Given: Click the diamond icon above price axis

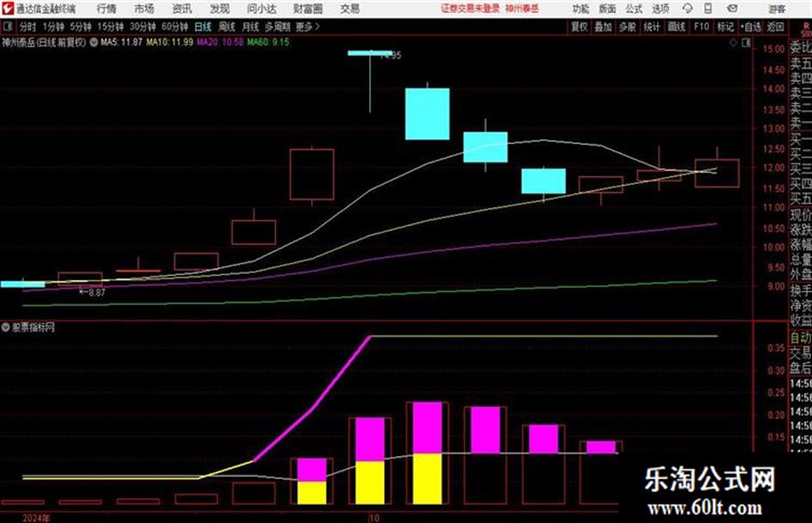Looking at the screenshot, I should click(x=733, y=43).
